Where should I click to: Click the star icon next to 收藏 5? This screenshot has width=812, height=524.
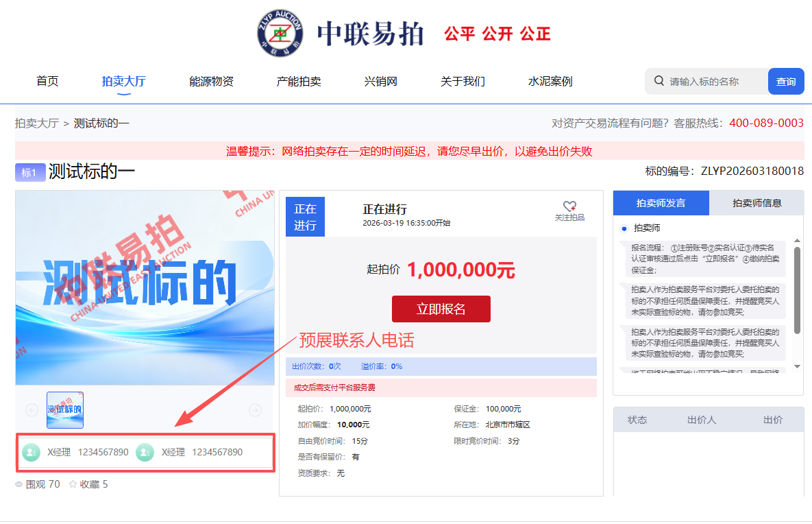pyautogui.click(x=73, y=484)
